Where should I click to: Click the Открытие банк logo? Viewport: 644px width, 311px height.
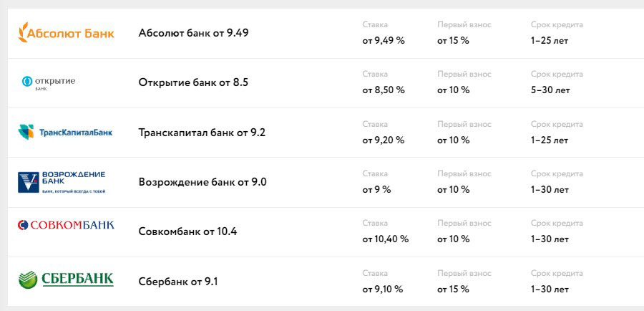(49, 82)
